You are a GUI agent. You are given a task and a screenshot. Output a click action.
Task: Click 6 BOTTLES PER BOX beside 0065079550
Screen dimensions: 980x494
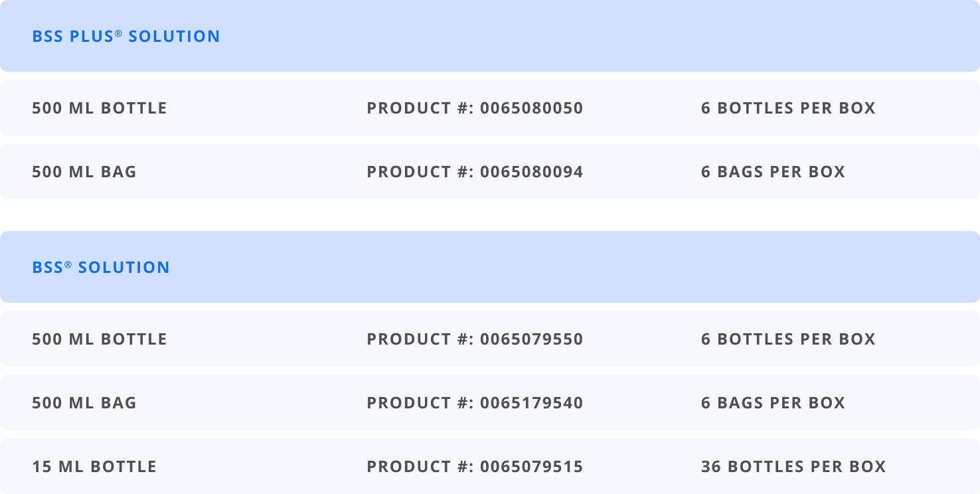coord(788,339)
